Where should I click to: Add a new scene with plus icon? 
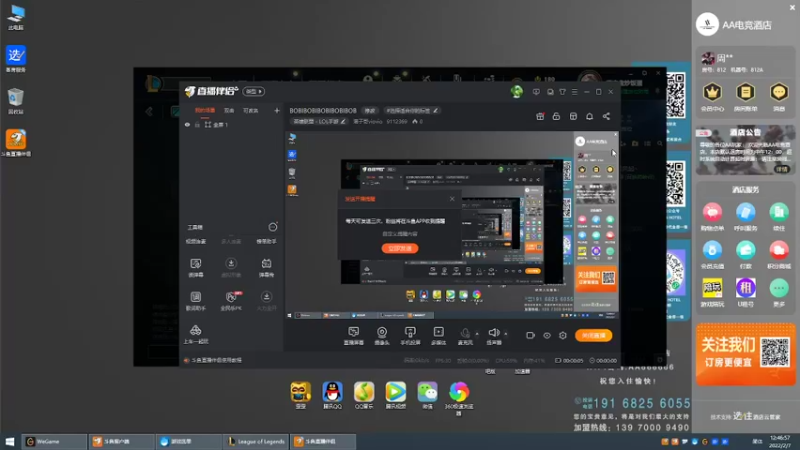pos(277,110)
